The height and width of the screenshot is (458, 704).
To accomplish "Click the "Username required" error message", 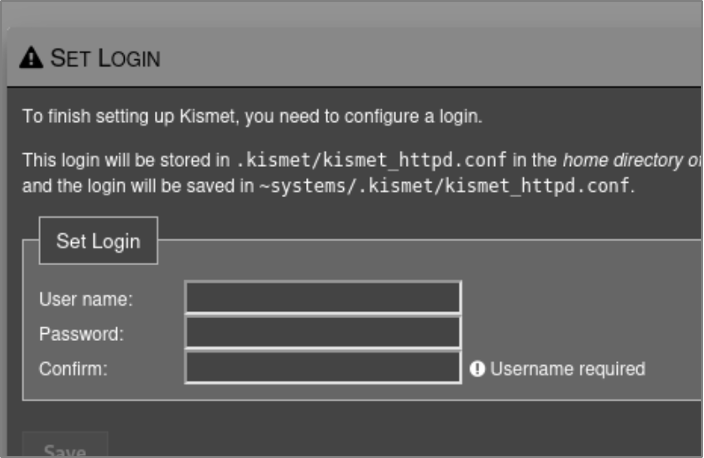I will (567, 369).
